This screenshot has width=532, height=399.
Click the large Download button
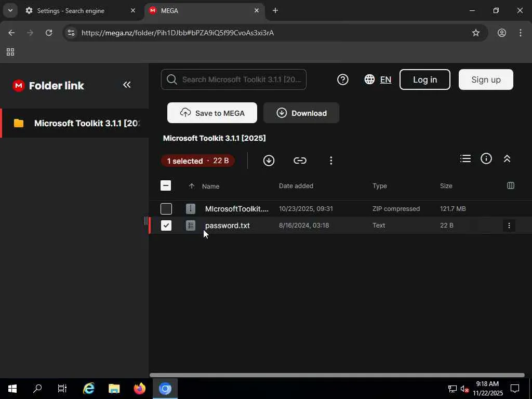pyautogui.click(x=301, y=113)
